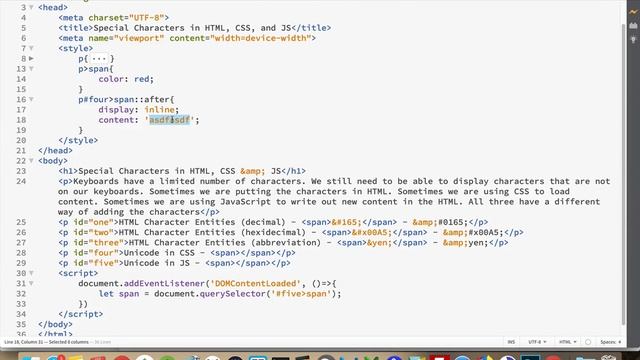Click the opening h1 tag on line 23
Image resolution: width=640 pixels, height=360 pixels.
click(x=68, y=171)
